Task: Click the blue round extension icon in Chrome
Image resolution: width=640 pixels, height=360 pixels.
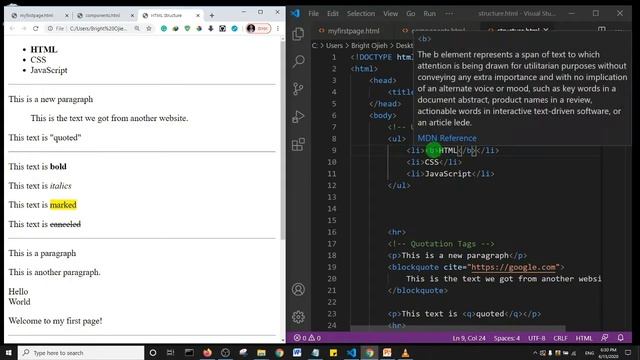Action: coord(234,28)
